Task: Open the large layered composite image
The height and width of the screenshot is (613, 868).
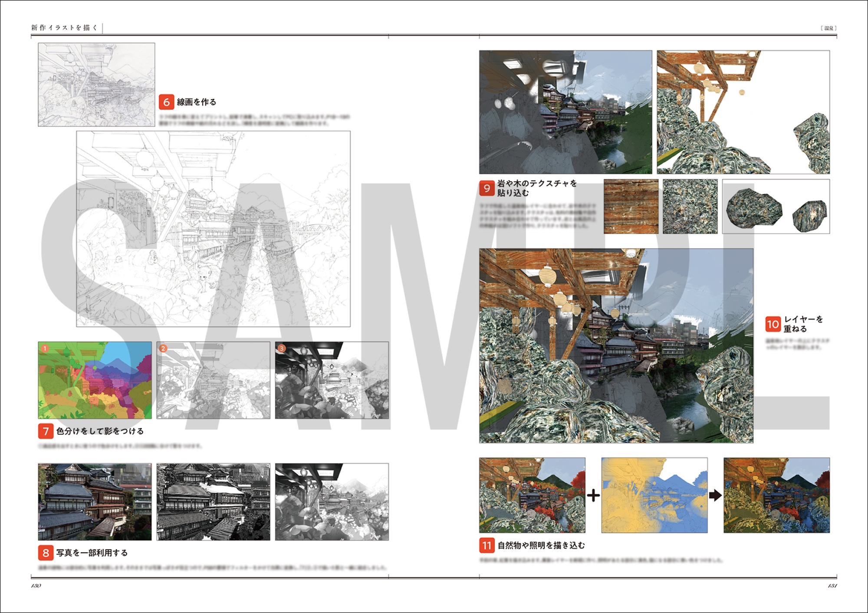Action: point(616,346)
